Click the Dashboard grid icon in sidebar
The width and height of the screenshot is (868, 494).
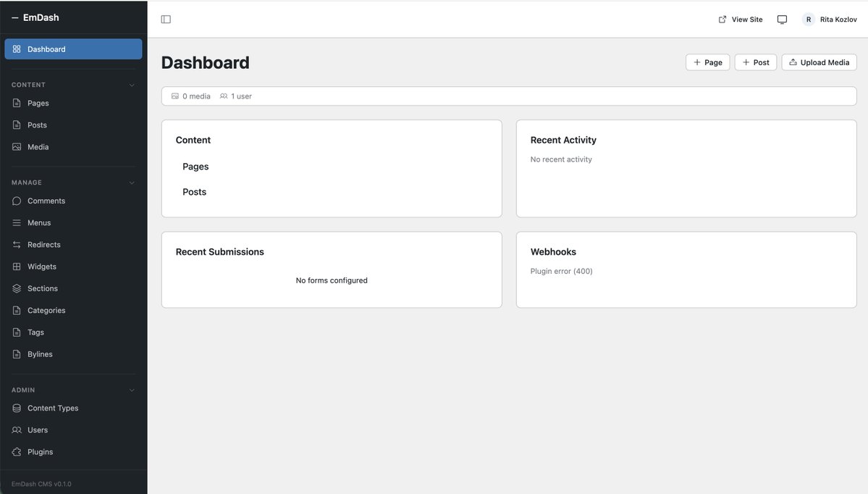17,49
